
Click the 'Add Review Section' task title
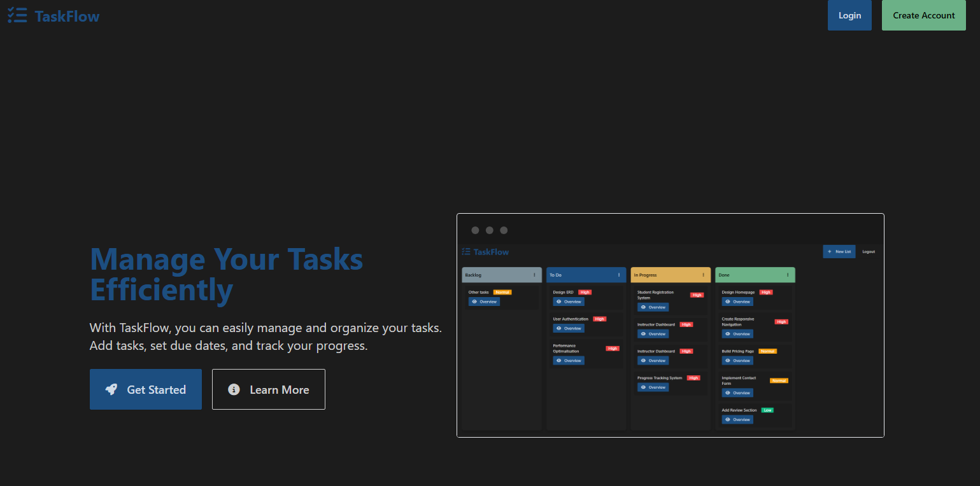click(739, 410)
